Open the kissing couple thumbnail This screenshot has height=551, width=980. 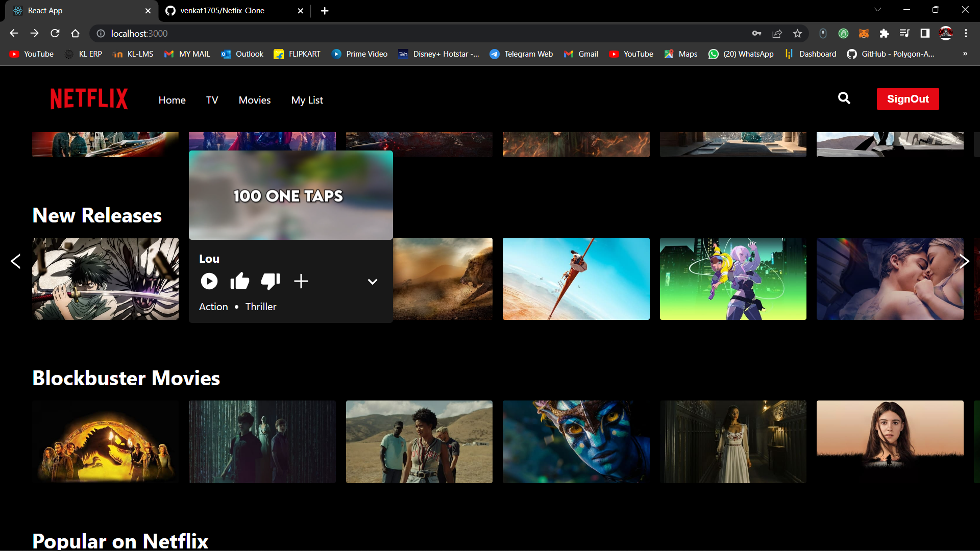890,279
